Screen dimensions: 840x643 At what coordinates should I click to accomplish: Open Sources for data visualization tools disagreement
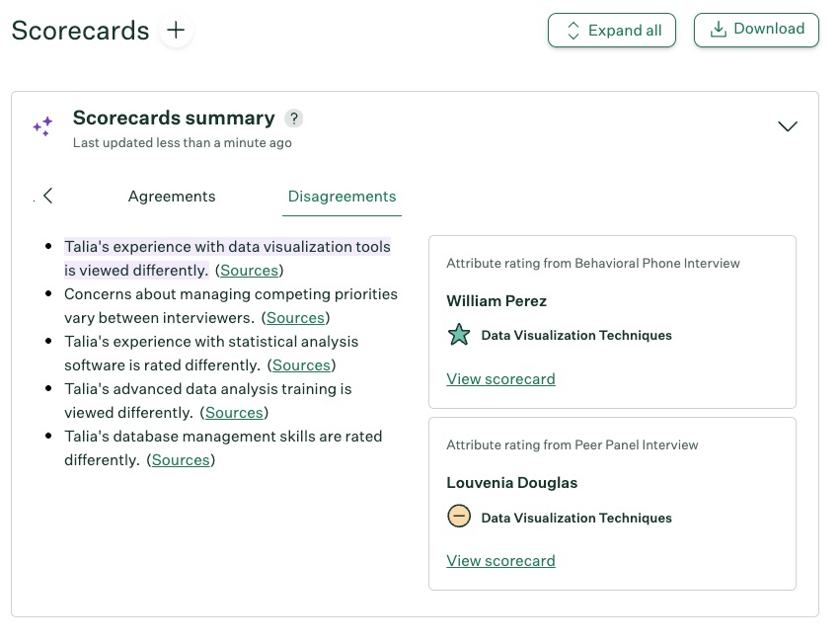point(249,271)
